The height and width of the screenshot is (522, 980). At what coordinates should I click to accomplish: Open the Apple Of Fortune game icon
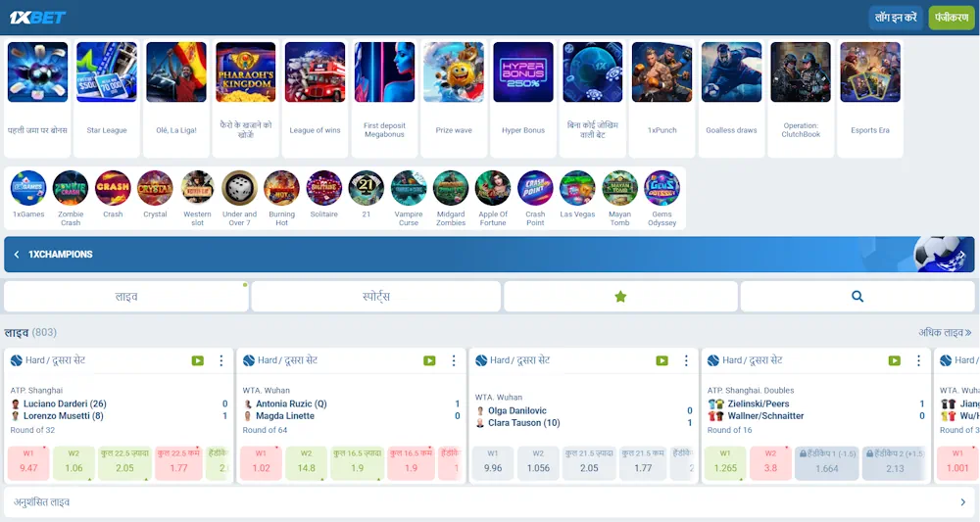point(493,188)
